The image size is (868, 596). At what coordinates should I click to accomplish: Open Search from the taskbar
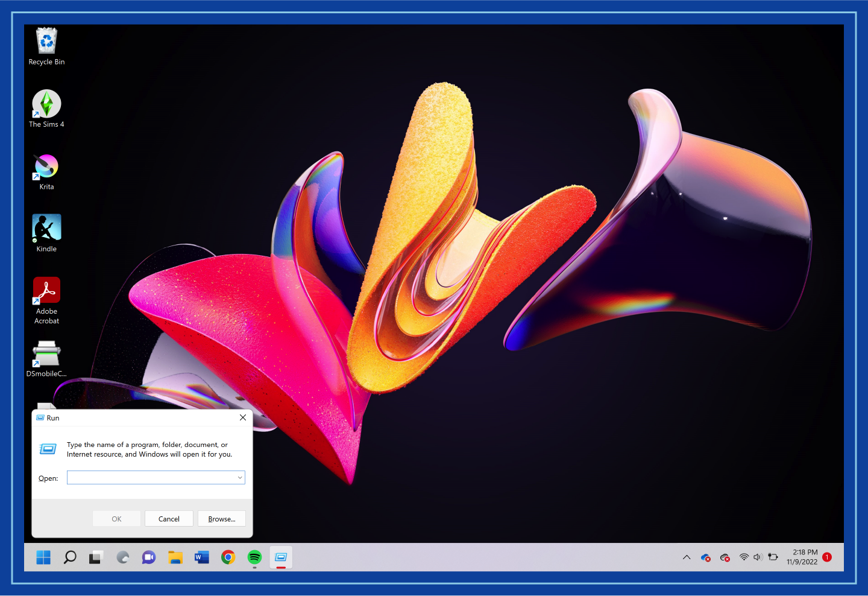coord(69,557)
